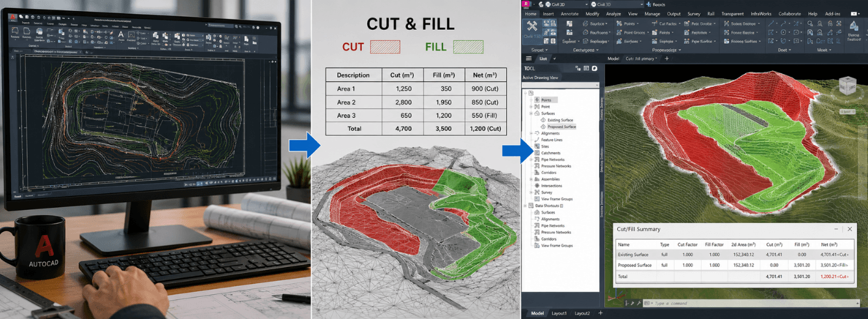The height and width of the screenshot is (319, 868).
Task: Click the leftmost Toolspace header icon
Action: pos(578,68)
